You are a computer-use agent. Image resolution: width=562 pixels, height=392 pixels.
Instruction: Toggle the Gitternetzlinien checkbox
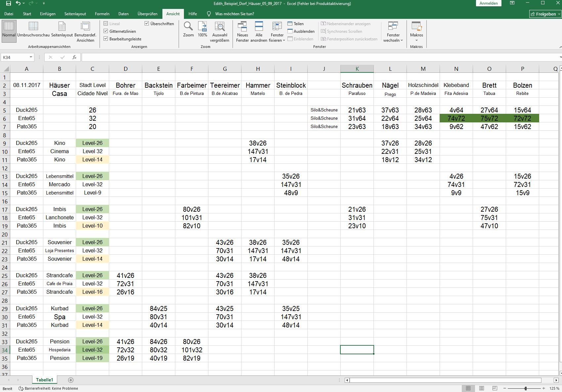pyautogui.click(x=106, y=31)
